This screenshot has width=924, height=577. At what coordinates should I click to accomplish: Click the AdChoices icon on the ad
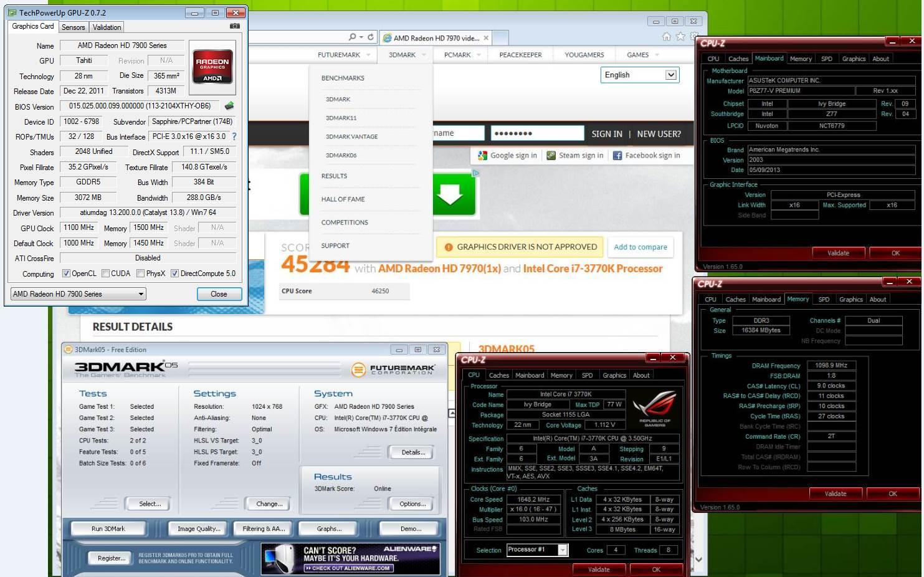click(x=475, y=173)
